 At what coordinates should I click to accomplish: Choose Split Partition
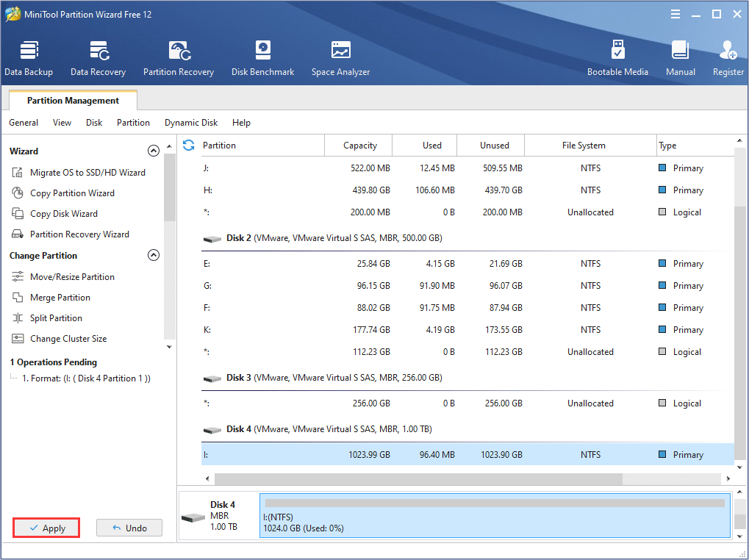tap(46, 318)
